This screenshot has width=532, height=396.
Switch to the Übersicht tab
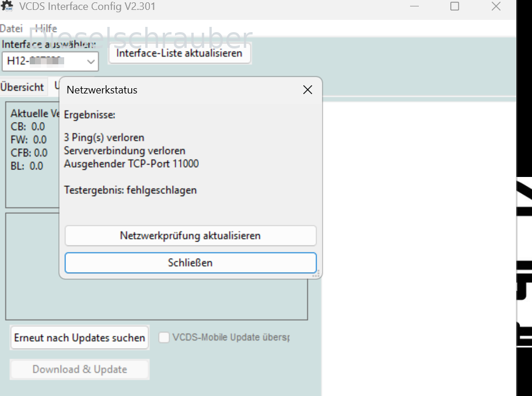pos(22,87)
